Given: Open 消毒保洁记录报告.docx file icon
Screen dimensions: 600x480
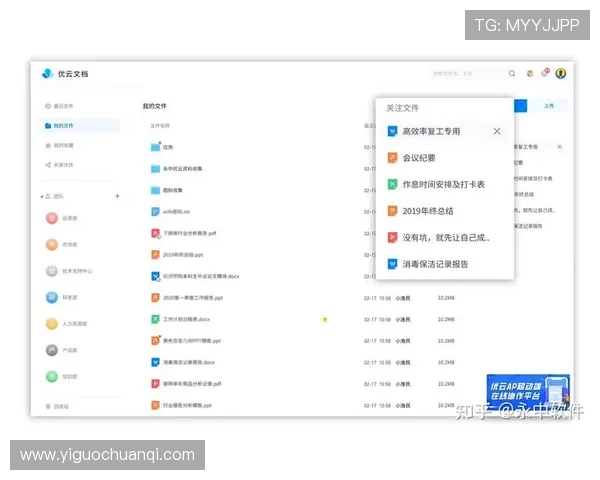Looking at the screenshot, I should point(155,362).
